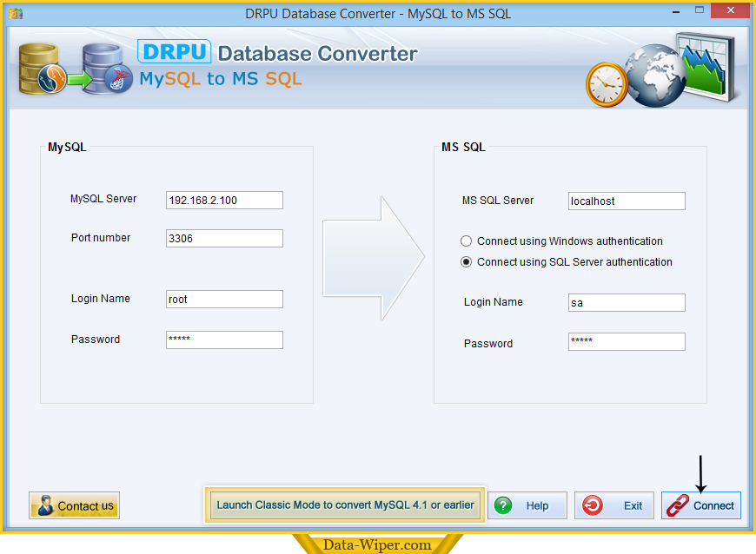Click the 'MySQL to MS SQL' banner subtitle
This screenshot has width=756, height=554.
coord(221,78)
